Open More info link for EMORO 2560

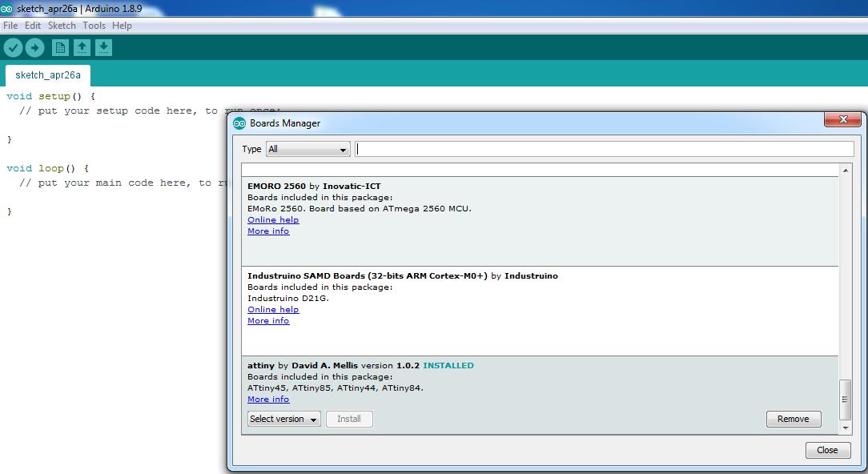pos(268,231)
